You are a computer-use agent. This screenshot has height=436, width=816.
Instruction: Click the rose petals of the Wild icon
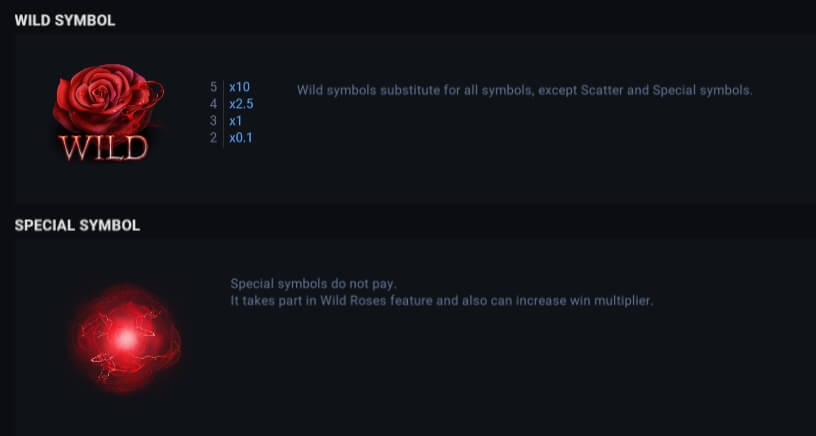[104, 96]
